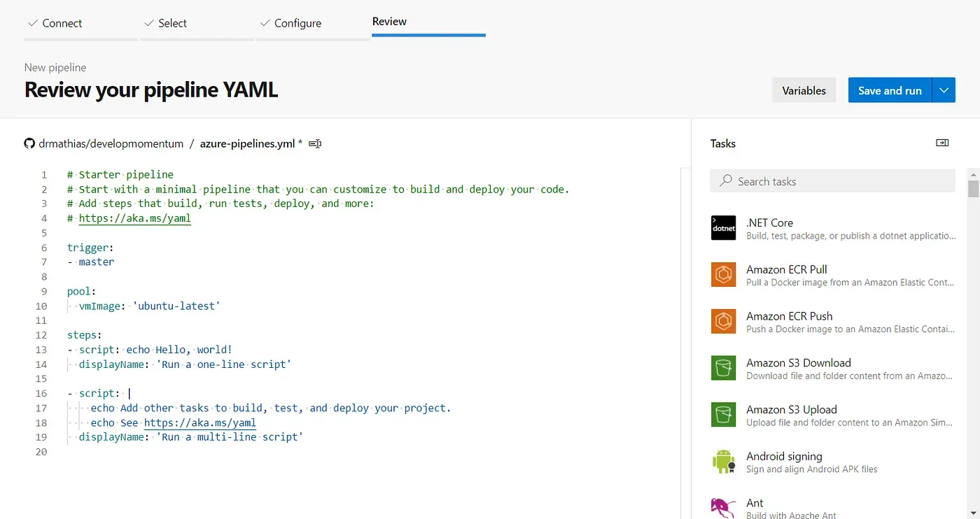This screenshot has width=980, height=519.
Task: Select the Amazon S3 Upload task title
Action: [792, 409]
